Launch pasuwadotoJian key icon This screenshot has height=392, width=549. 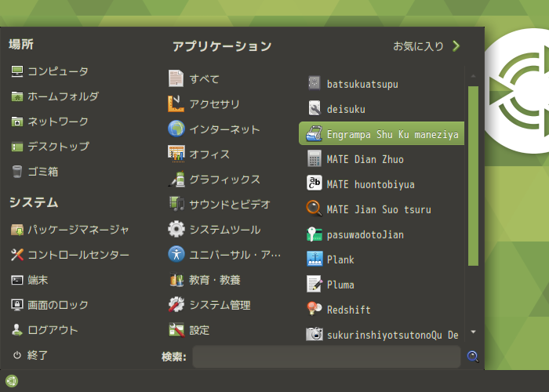(314, 234)
